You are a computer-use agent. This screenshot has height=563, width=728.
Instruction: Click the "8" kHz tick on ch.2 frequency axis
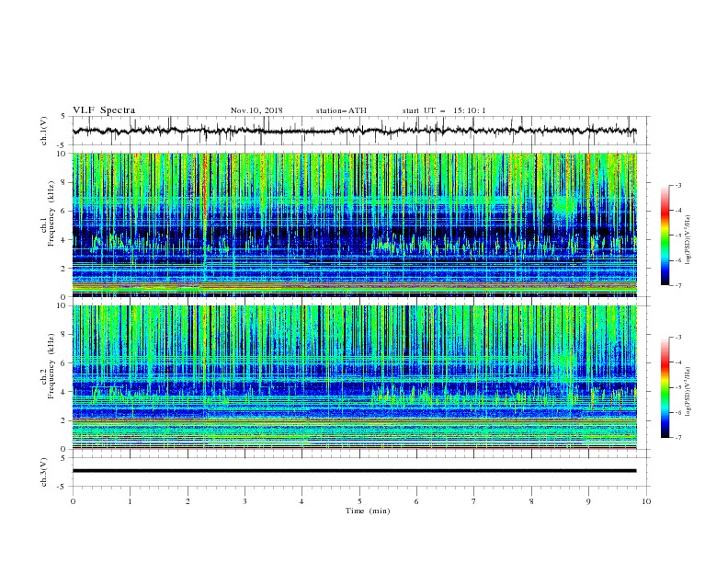click(x=64, y=335)
